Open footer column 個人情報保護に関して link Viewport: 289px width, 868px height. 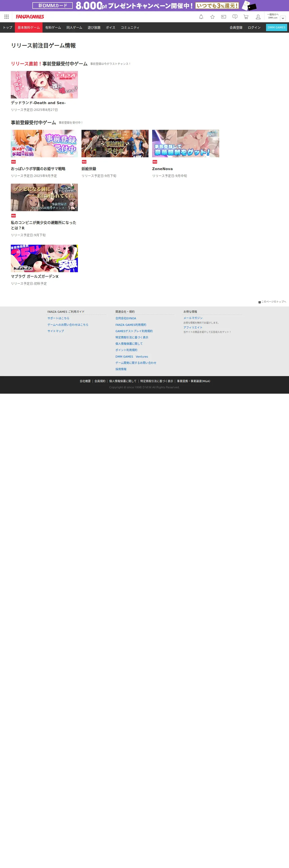pyautogui.click(x=129, y=344)
